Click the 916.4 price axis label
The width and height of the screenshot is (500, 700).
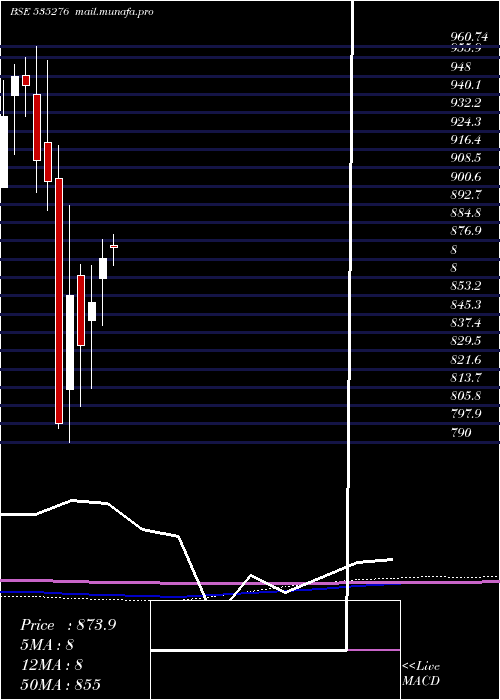pos(466,140)
